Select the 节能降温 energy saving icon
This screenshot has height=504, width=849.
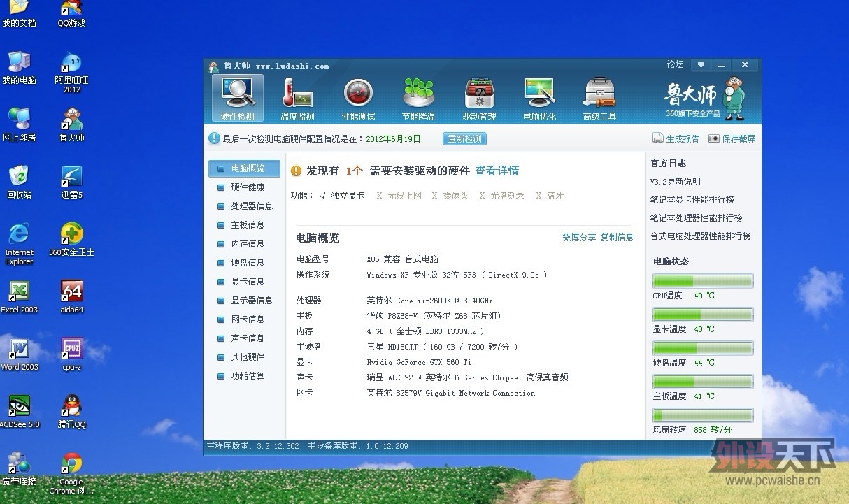click(x=418, y=98)
